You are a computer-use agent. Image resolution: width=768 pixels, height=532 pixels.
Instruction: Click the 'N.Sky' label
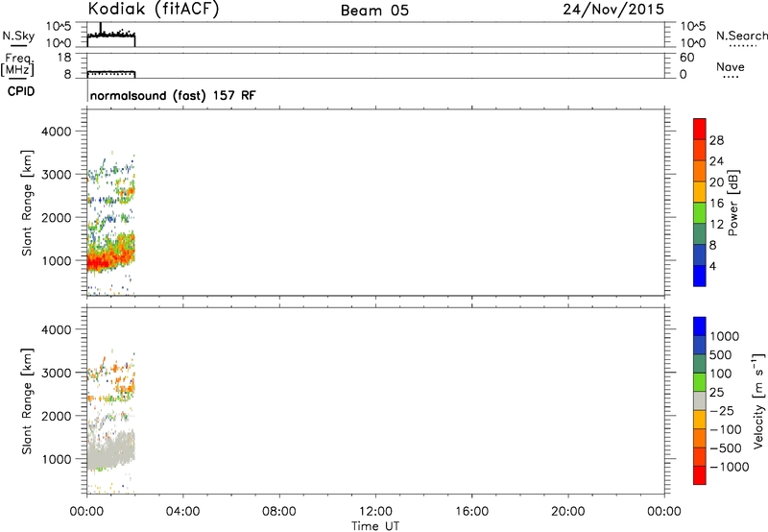coord(18,36)
